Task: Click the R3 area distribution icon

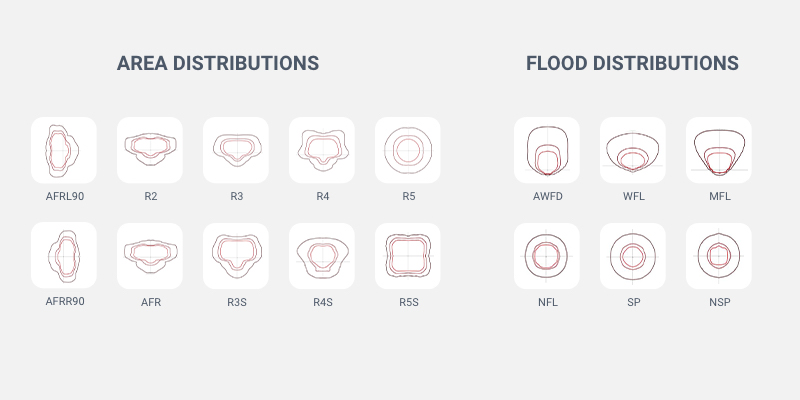Action: (236, 150)
